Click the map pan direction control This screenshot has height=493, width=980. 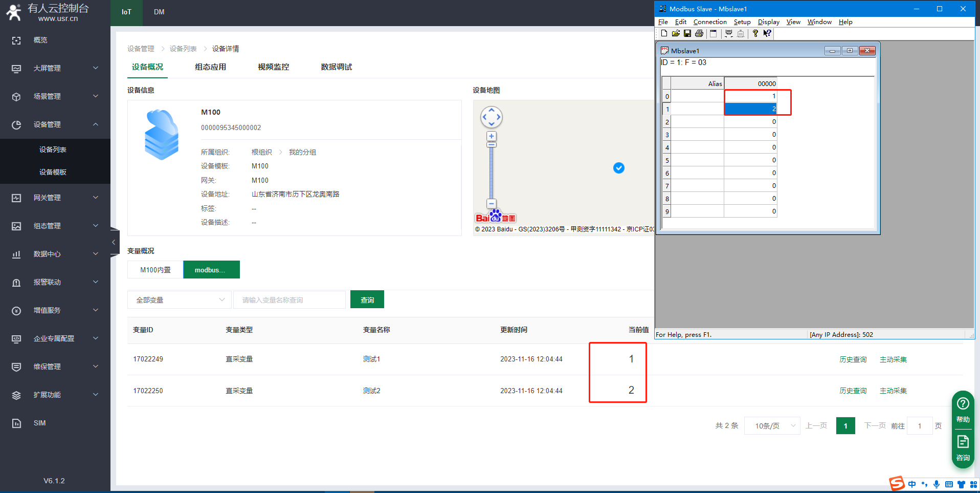click(x=491, y=117)
